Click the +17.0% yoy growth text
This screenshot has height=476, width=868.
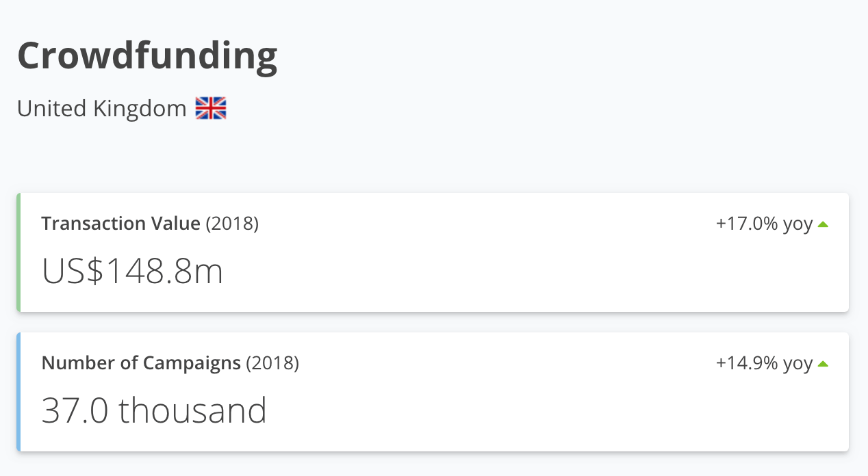pos(764,224)
